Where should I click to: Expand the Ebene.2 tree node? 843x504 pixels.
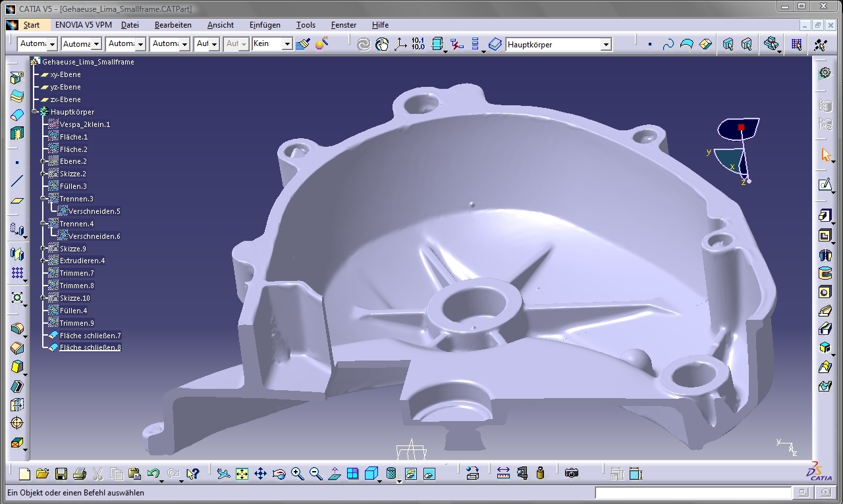[44, 161]
